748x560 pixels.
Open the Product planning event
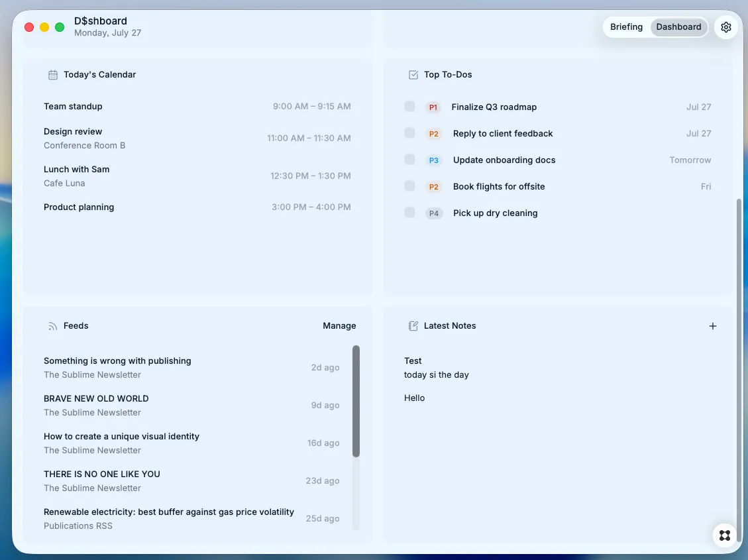197,207
